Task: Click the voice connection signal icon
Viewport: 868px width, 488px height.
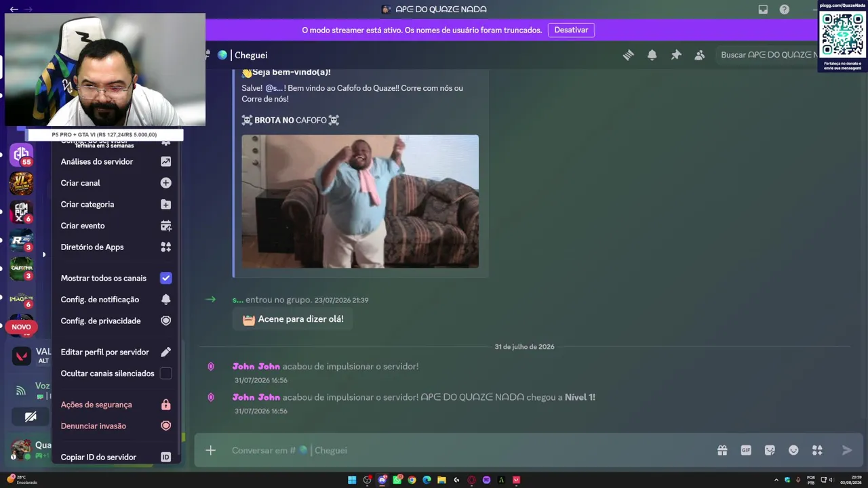Action: [x=21, y=390]
